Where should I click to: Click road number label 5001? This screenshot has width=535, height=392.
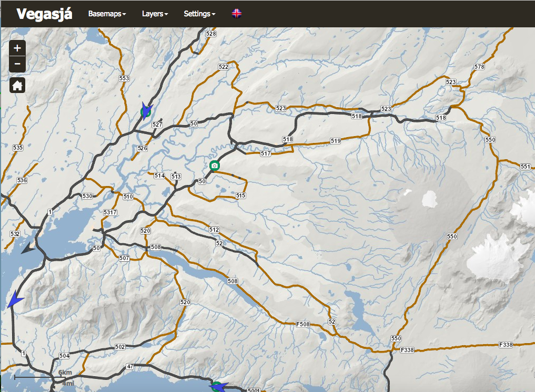click(254, 390)
